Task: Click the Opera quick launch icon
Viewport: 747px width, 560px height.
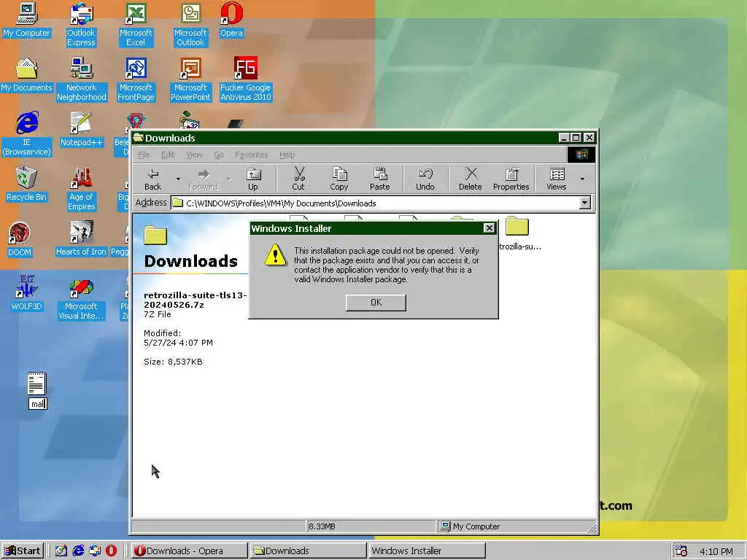Action: pyautogui.click(x=111, y=551)
